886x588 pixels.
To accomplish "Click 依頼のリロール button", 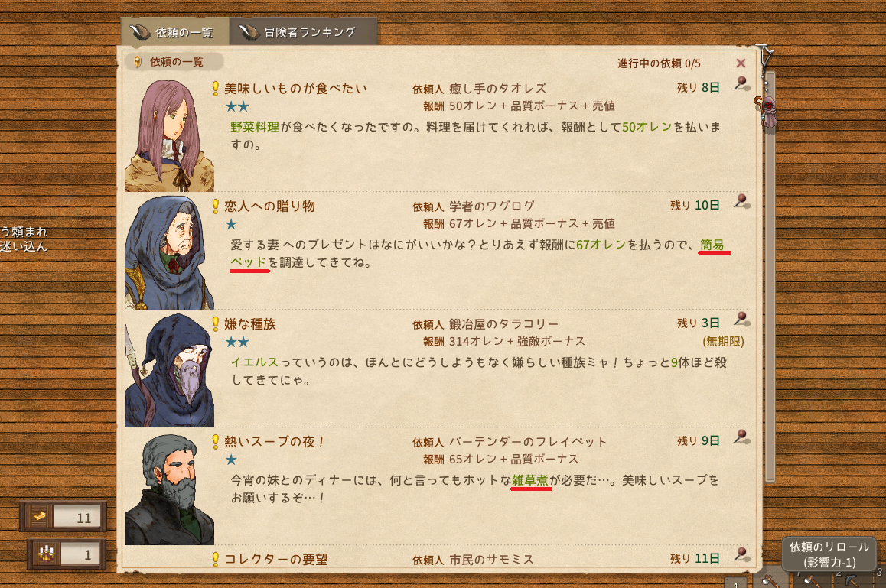I will (x=829, y=554).
